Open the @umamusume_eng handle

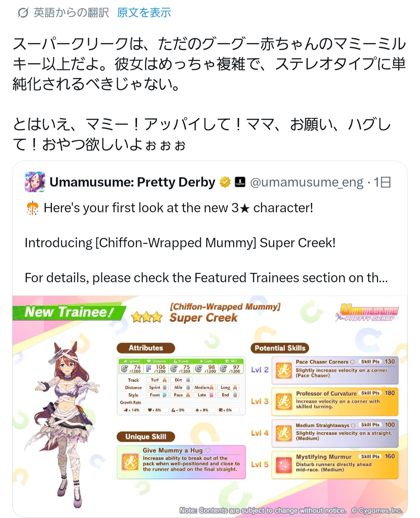pyautogui.click(x=307, y=182)
